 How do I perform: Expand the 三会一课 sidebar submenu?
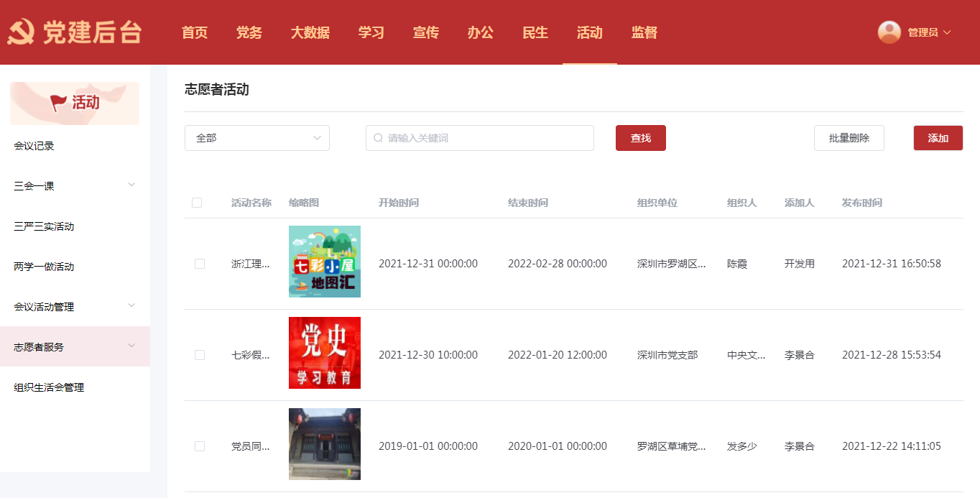click(131, 185)
